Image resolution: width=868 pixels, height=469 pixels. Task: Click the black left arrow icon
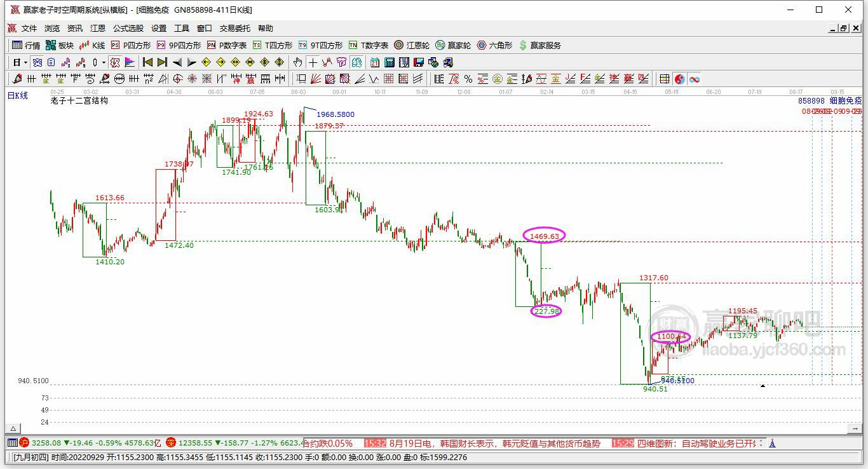[177, 62]
